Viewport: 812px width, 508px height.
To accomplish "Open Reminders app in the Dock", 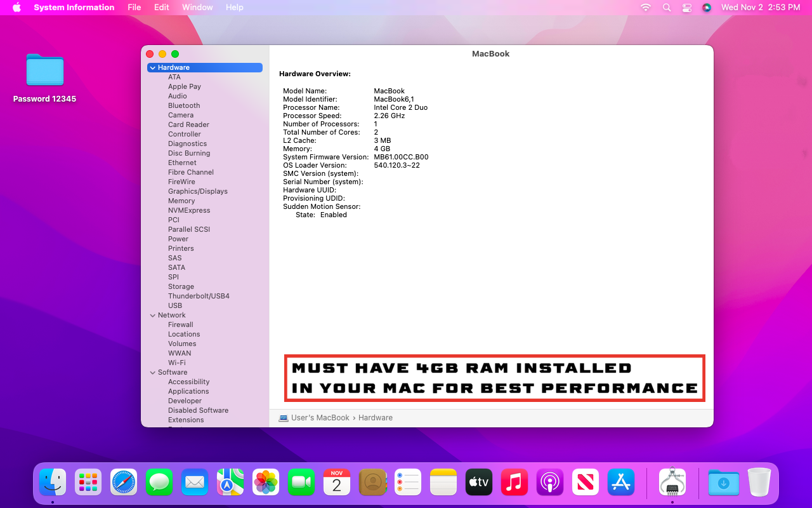I will coord(408,482).
